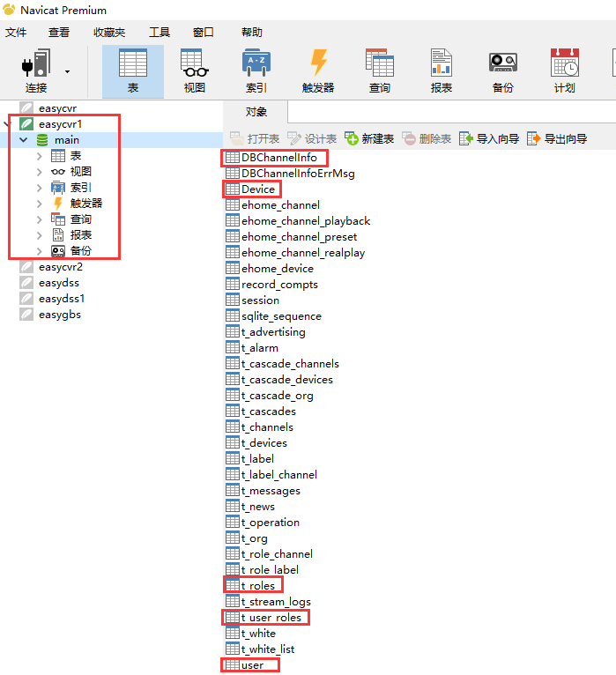Viewport: 616px width, 675px height.
Task: Expand the 备份 tree node
Action: (39, 251)
